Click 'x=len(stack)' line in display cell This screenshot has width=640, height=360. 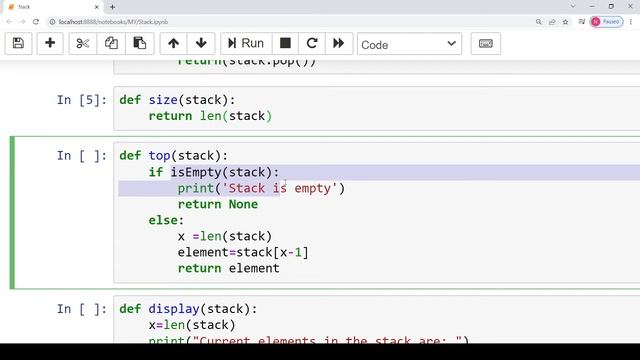point(192,325)
